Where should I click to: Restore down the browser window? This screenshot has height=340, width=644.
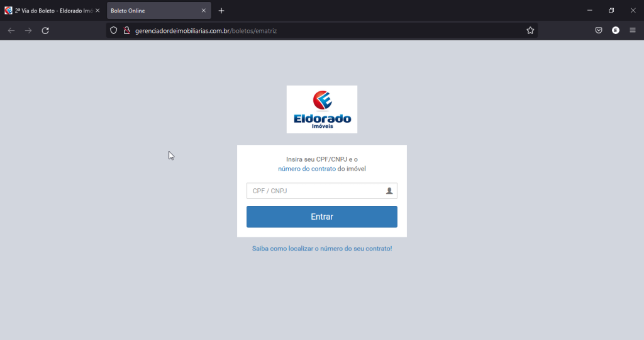pyautogui.click(x=611, y=11)
